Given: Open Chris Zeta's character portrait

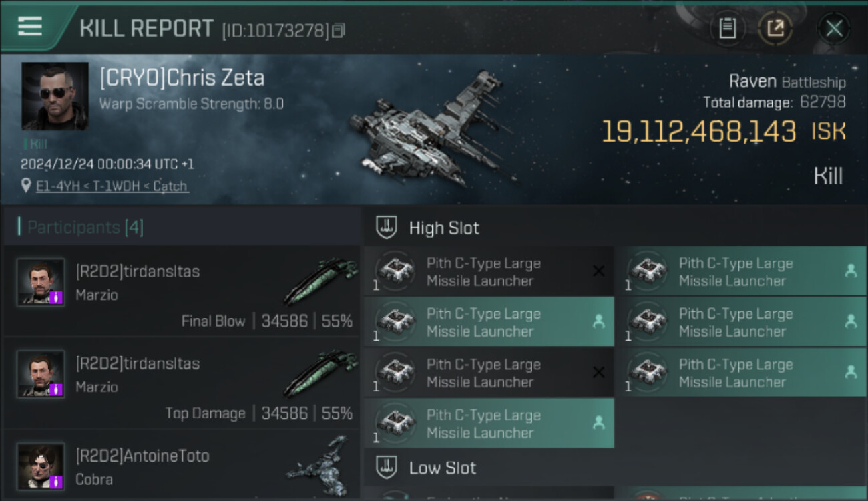Looking at the screenshot, I should point(55,96).
